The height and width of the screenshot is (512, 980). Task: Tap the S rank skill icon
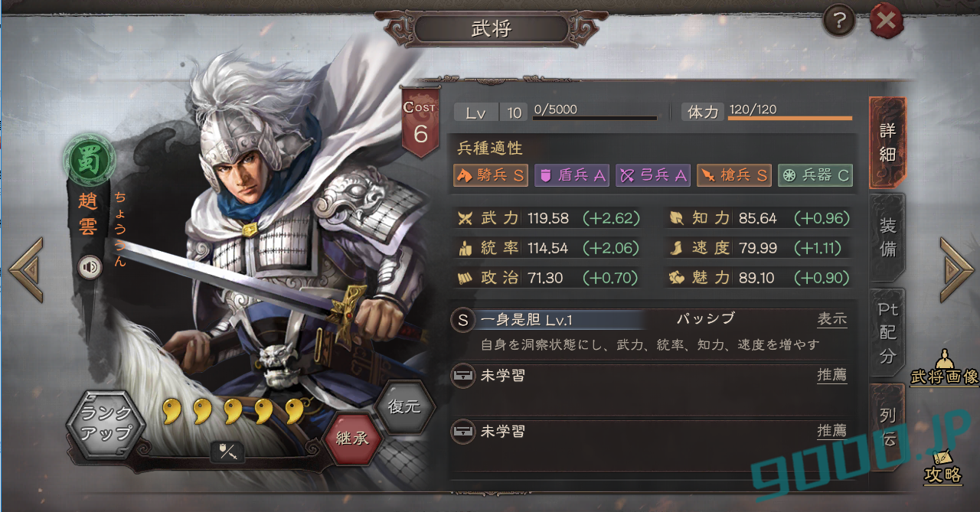(x=462, y=319)
